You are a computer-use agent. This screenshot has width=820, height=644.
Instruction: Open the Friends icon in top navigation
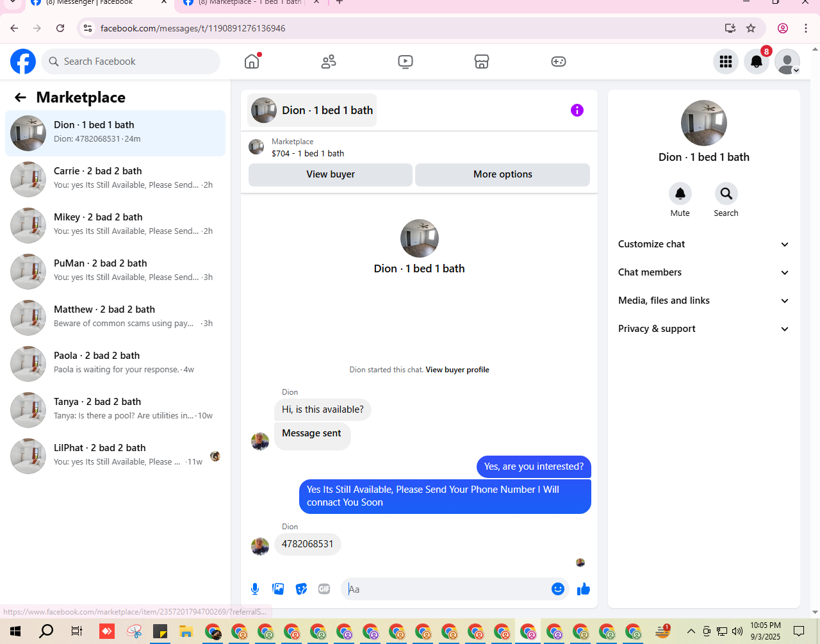tap(329, 62)
